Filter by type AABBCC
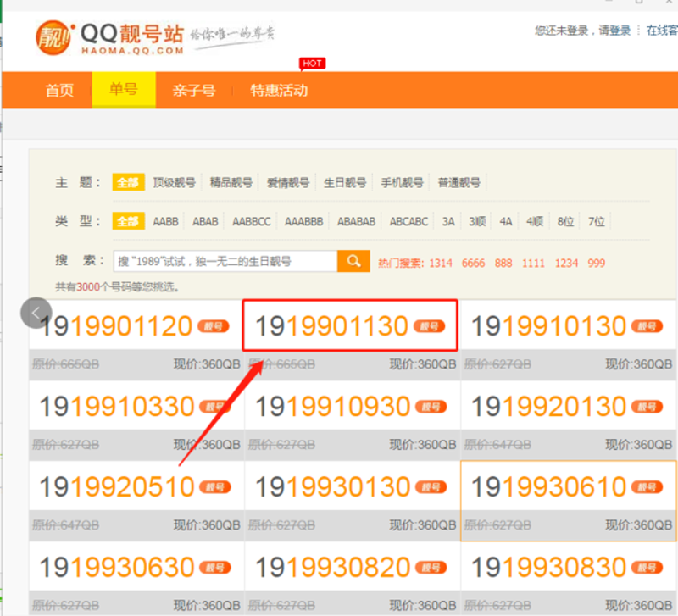This screenshot has width=678, height=616. (252, 222)
